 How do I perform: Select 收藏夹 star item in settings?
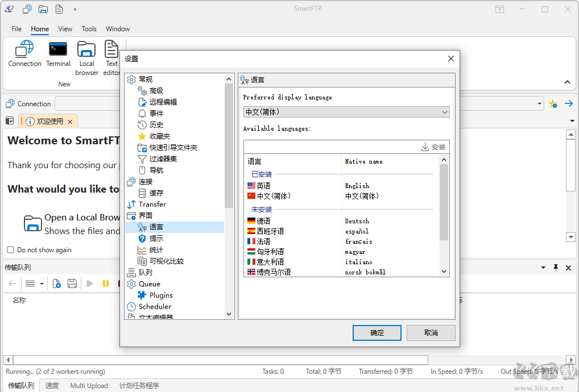tap(159, 136)
